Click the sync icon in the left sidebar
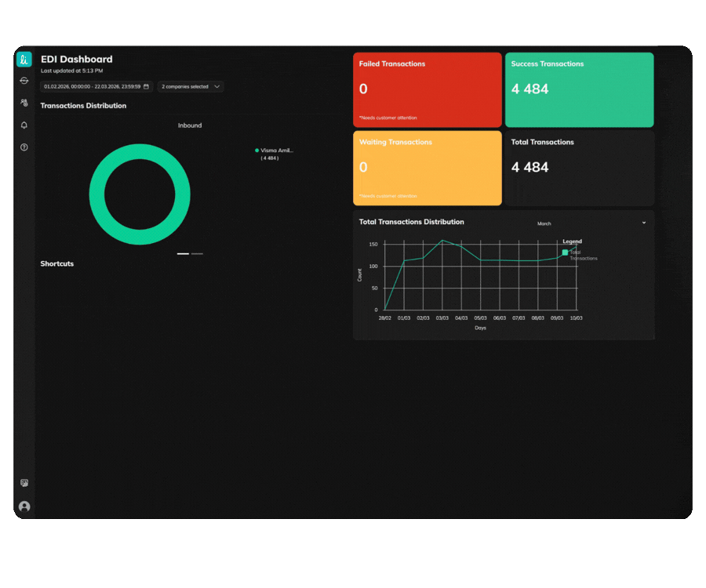The image size is (706, 588). [x=24, y=80]
